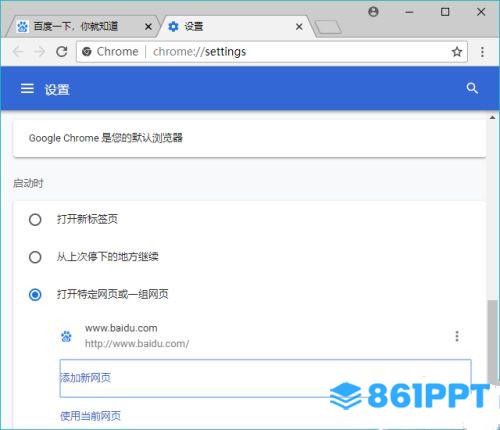Click the vertical scrollbar thumb

[492, 341]
